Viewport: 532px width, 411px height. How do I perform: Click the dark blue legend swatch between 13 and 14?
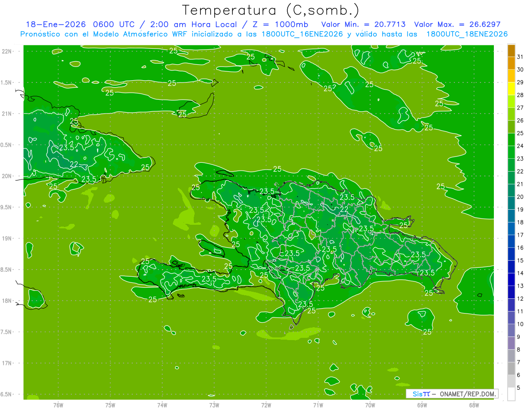click(x=512, y=279)
